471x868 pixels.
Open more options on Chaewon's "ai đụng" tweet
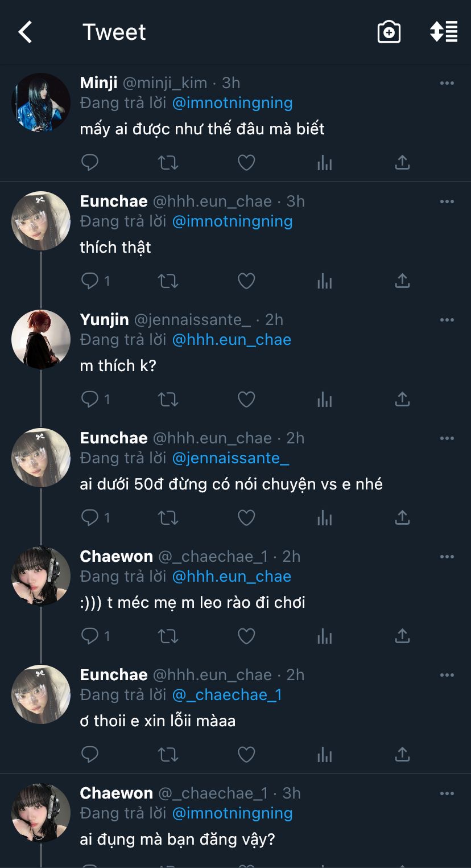(x=447, y=793)
